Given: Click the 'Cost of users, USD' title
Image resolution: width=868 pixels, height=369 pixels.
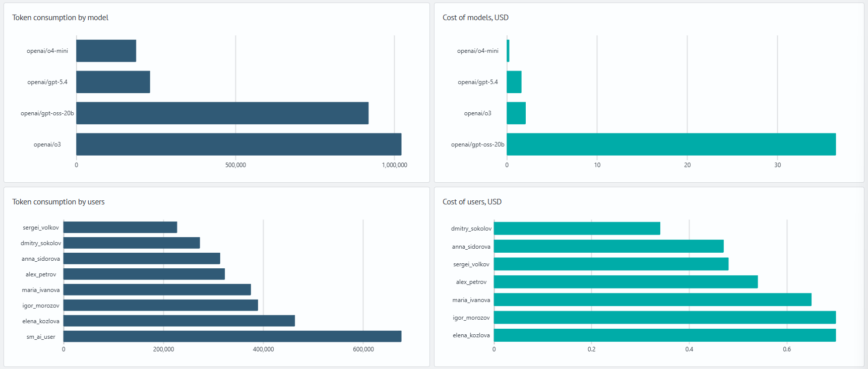Looking at the screenshot, I should [472, 202].
